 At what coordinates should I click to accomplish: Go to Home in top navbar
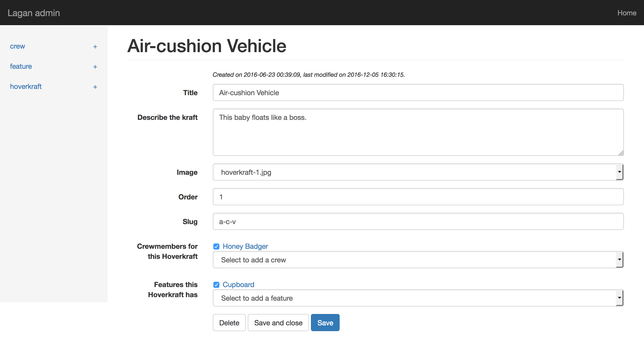click(x=627, y=13)
